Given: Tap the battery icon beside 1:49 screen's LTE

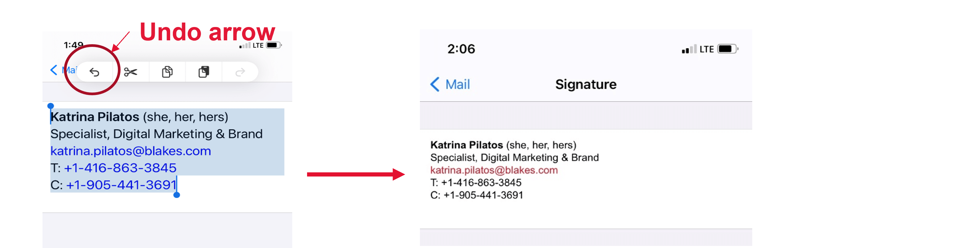Looking at the screenshot, I should 274,45.
